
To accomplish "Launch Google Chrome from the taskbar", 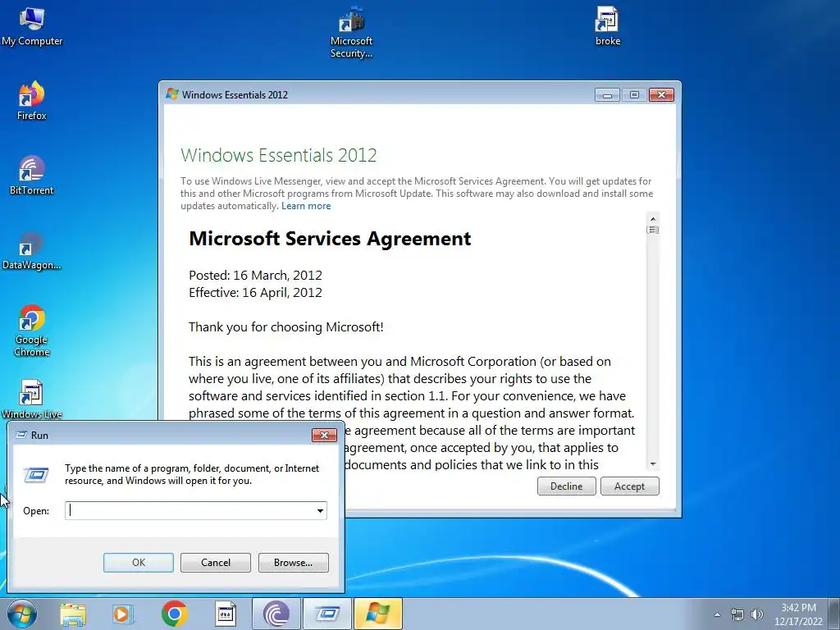I will click(x=174, y=614).
